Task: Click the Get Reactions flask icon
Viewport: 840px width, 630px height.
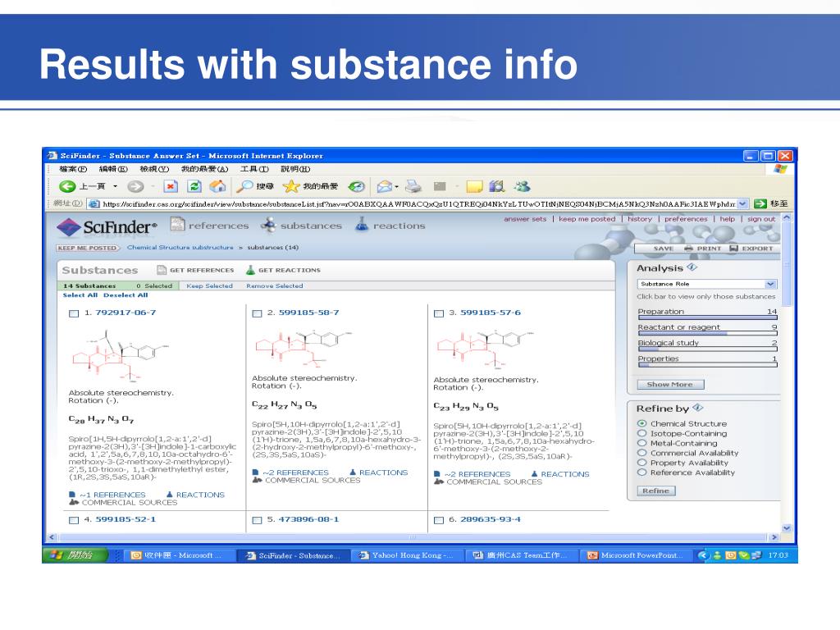Action: coord(250,270)
